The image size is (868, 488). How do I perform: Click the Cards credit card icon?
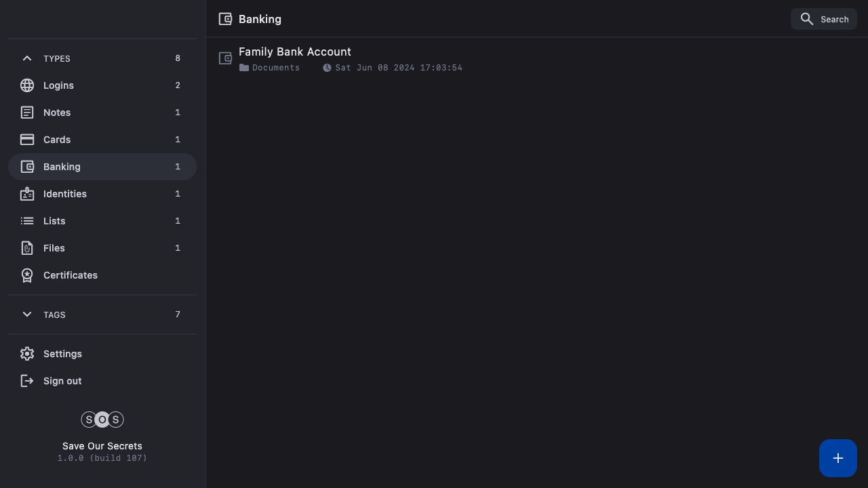coord(27,140)
